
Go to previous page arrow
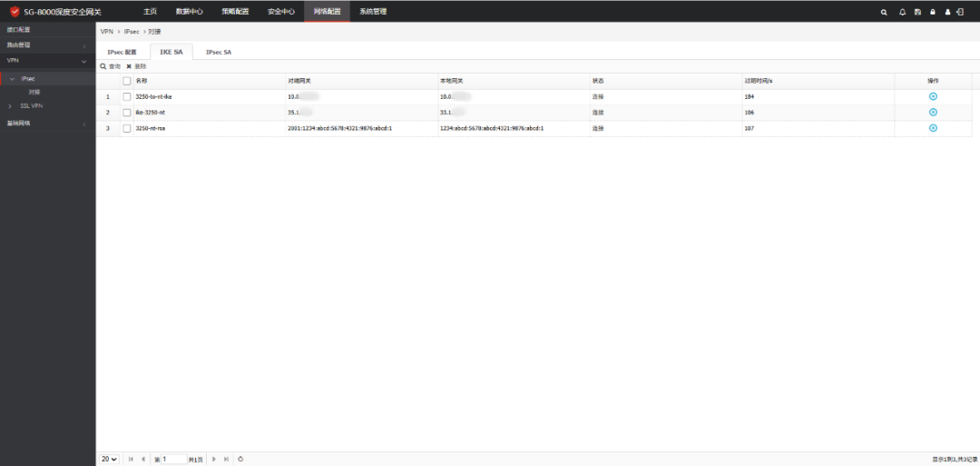click(143, 459)
